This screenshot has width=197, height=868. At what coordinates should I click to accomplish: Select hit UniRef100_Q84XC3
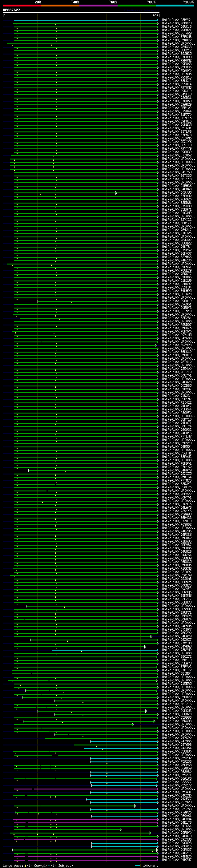point(176,47)
